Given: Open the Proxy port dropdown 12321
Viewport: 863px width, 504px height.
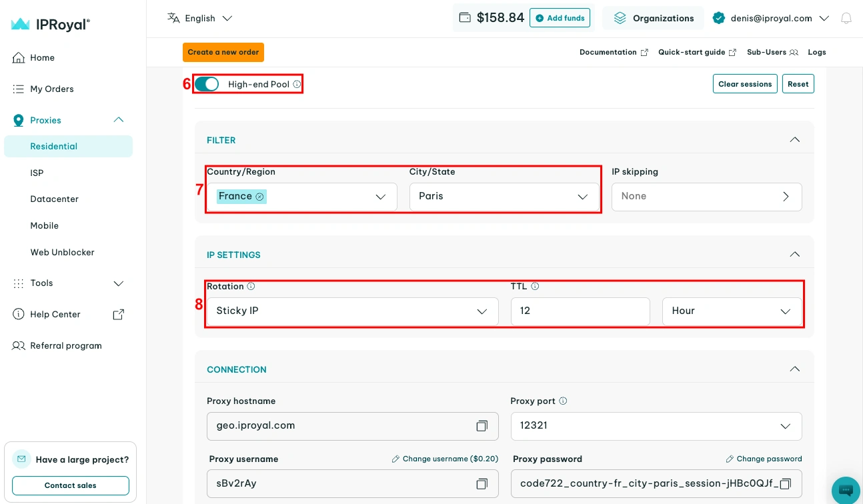Looking at the screenshot, I should click(656, 426).
